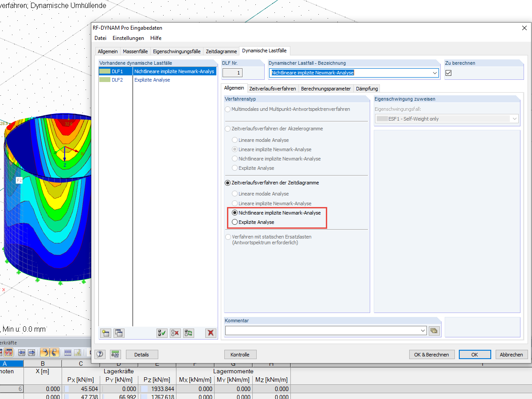
Task: Check all load cases to calculate icon
Action: 162,333
